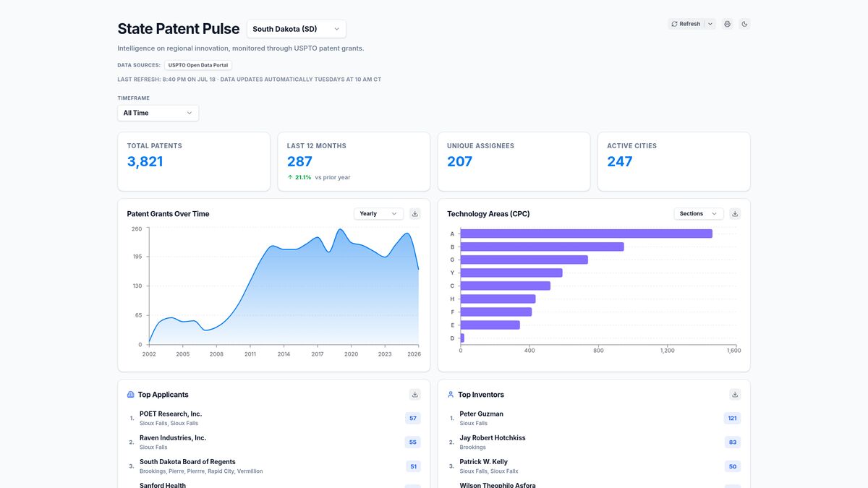This screenshot has height=488, width=868.
Task: Click "South Dakota Board of Regents" applicant
Action: [187, 462]
